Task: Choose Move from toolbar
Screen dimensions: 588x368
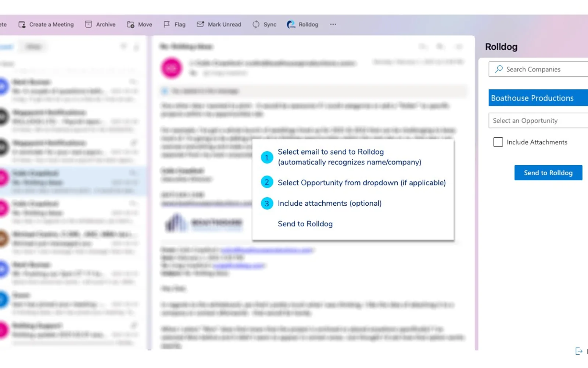Action: [x=145, y=24]
